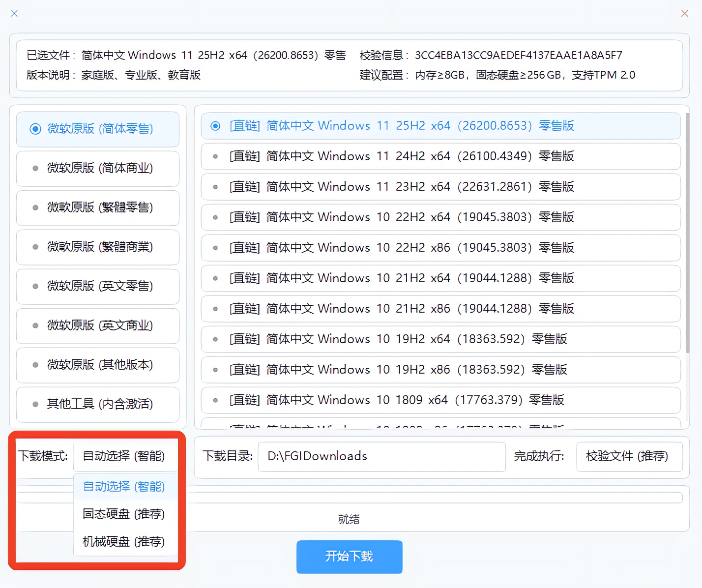Image resolution: width=702 pixels, height=588 pixels.
Task: Select 微软原版 (简体零售) source category
Action: coord(98,129)
